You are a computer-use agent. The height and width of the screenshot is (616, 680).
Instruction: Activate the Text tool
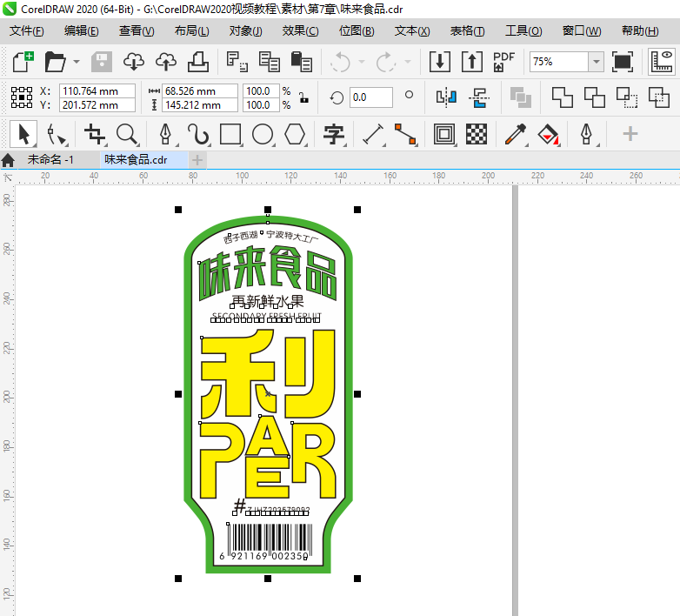pos(334,134)
